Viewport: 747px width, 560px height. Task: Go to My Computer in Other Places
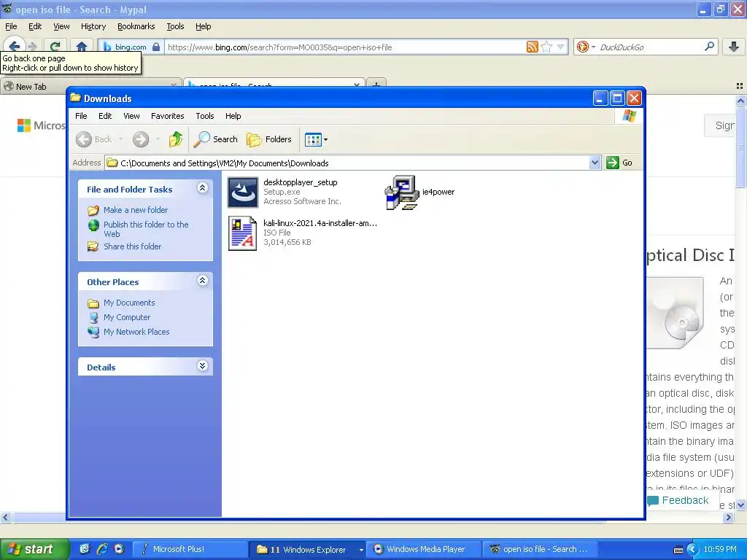pyautogui.click(x=127, y=317)
